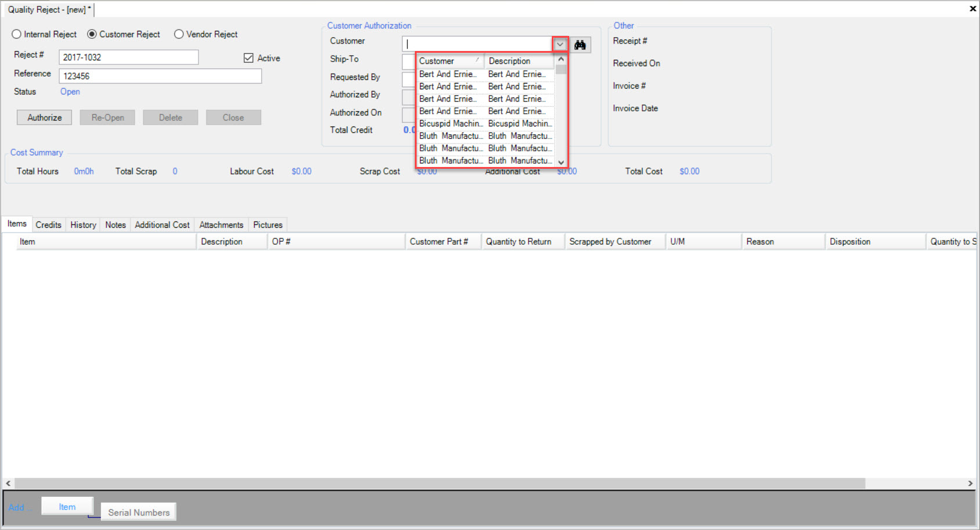Viewport: 980px width, 530px height.
Task: Sort dropdown list by Customer column
Action: point(450,61)
